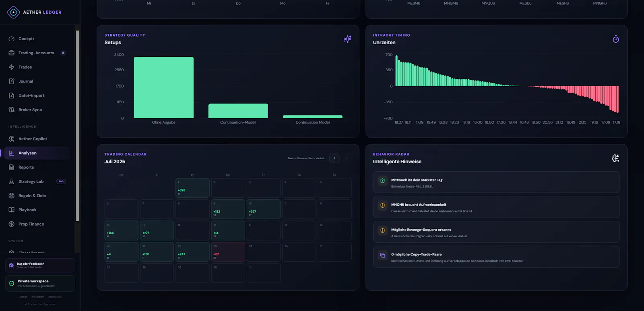The image size is (644, 311).
Task: Click the sparkle icon in the Setups card
Action: [347, 39]
